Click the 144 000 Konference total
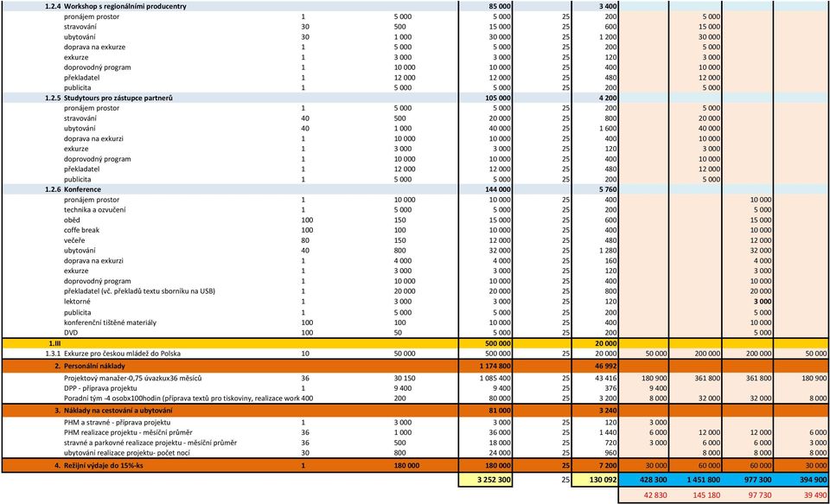Screen dimensions: 830x504 point(496,189)
